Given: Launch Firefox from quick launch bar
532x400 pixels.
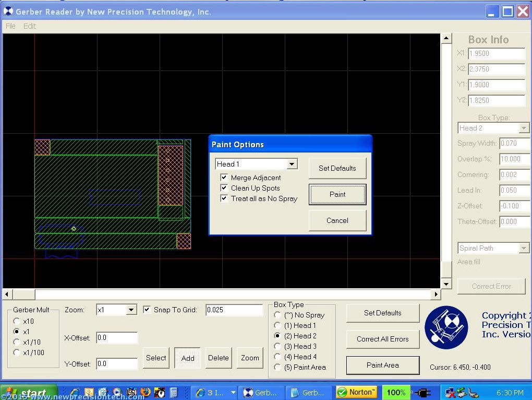Looking at the screenshot, I should click(145, 393).
